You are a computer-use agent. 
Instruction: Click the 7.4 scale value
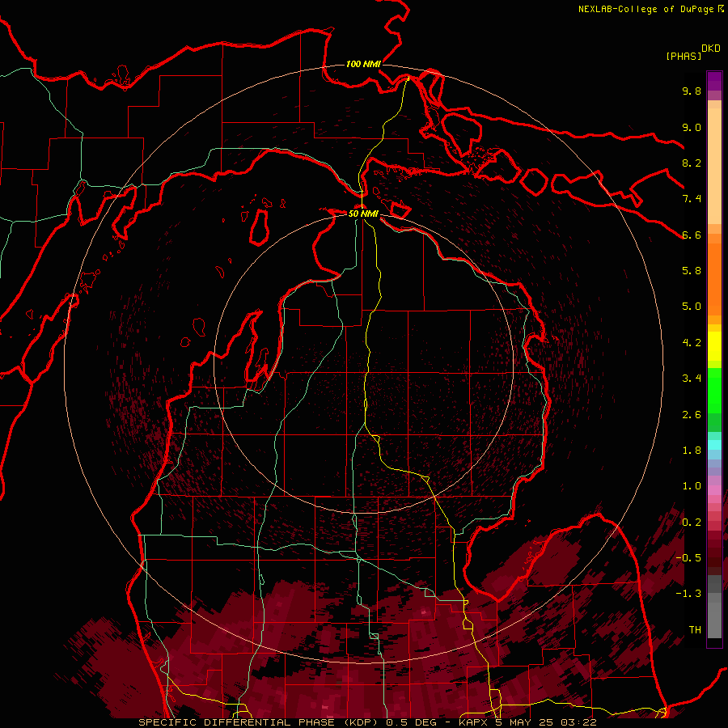[692, 199]
